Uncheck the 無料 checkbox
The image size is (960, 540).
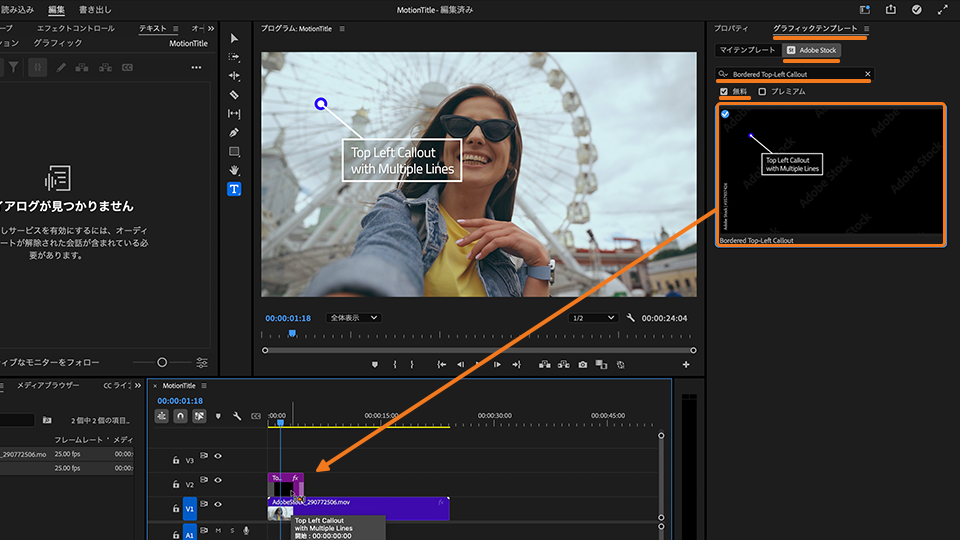coord(724,92)
